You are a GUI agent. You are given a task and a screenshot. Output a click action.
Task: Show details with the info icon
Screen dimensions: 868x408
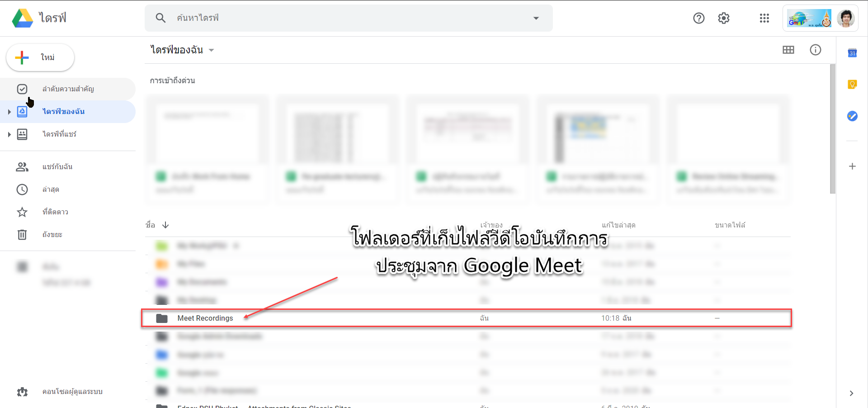[x=816, y=50]
